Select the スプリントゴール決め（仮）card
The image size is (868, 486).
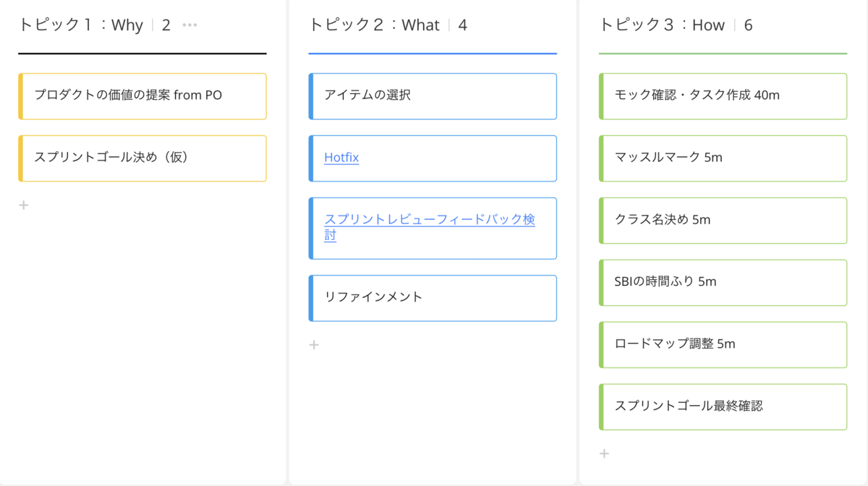click(142, 158)
